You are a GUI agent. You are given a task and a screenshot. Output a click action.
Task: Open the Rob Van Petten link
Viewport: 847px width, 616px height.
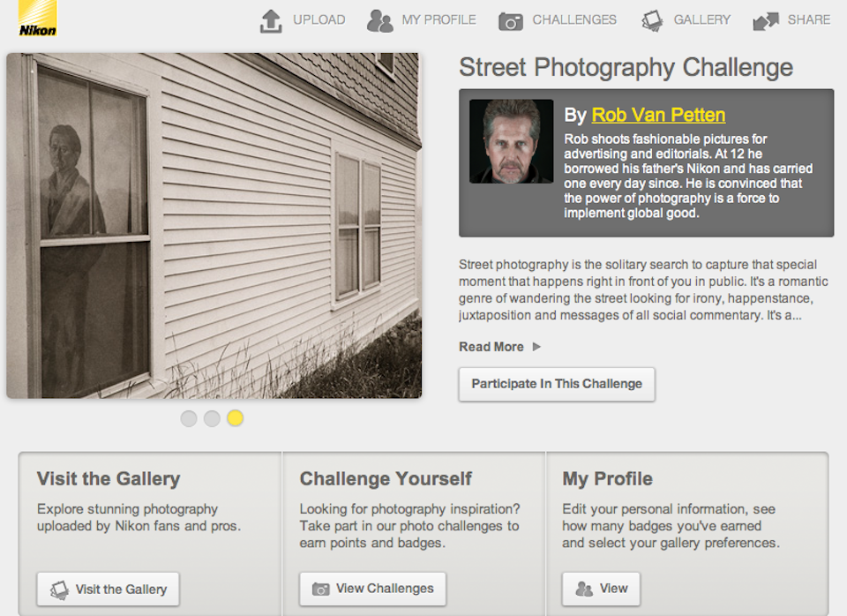tap(658, 115)
